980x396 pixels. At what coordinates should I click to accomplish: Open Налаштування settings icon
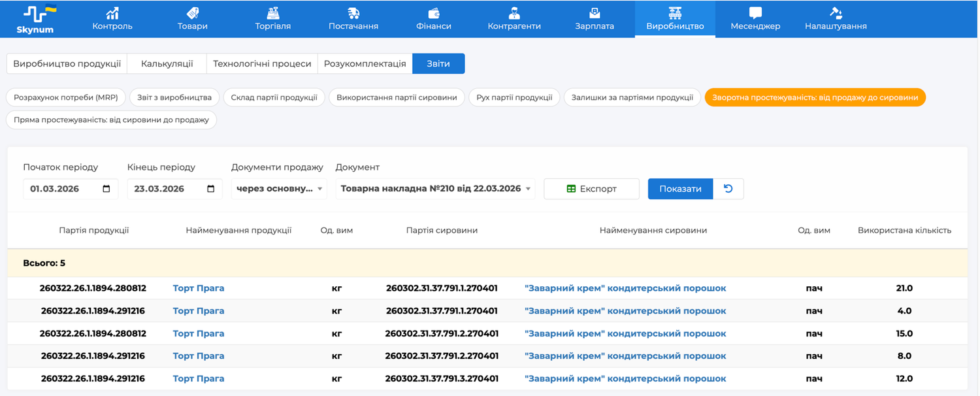(836, 13)
